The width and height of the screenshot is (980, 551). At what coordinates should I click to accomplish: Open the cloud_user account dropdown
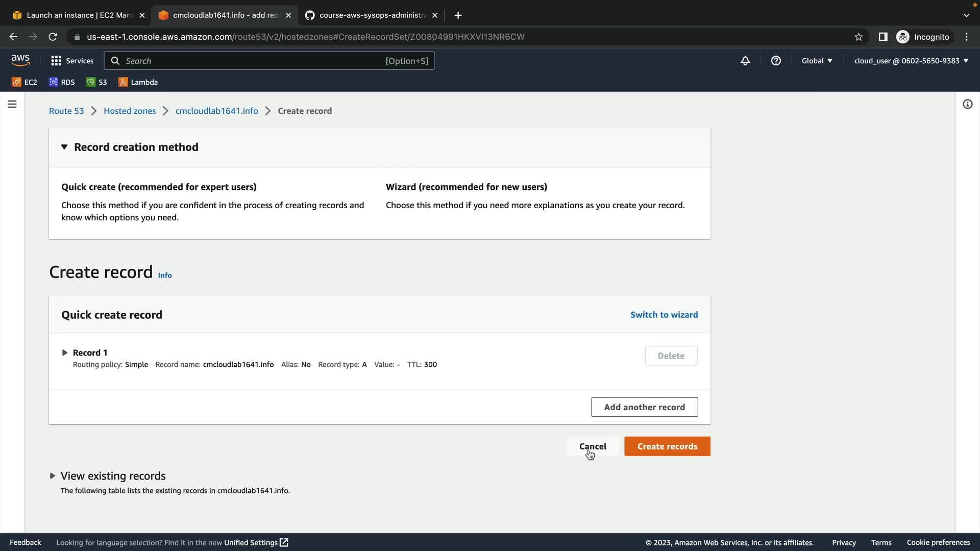tap(911, 61)
